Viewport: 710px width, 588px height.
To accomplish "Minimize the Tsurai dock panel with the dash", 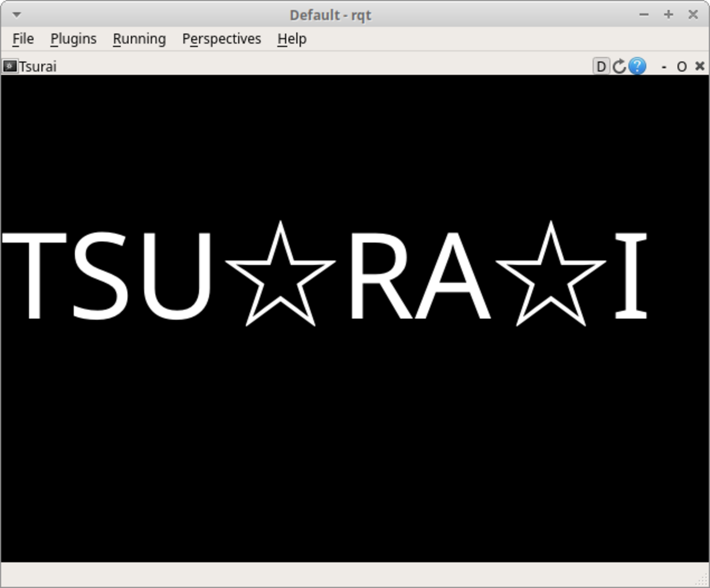I will (664, 67).
